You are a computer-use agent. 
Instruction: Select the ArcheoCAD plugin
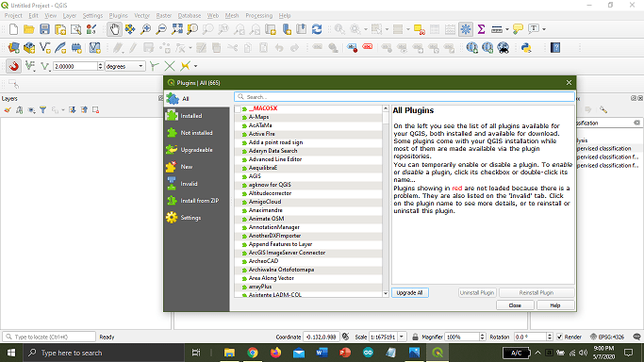point(263,261)
